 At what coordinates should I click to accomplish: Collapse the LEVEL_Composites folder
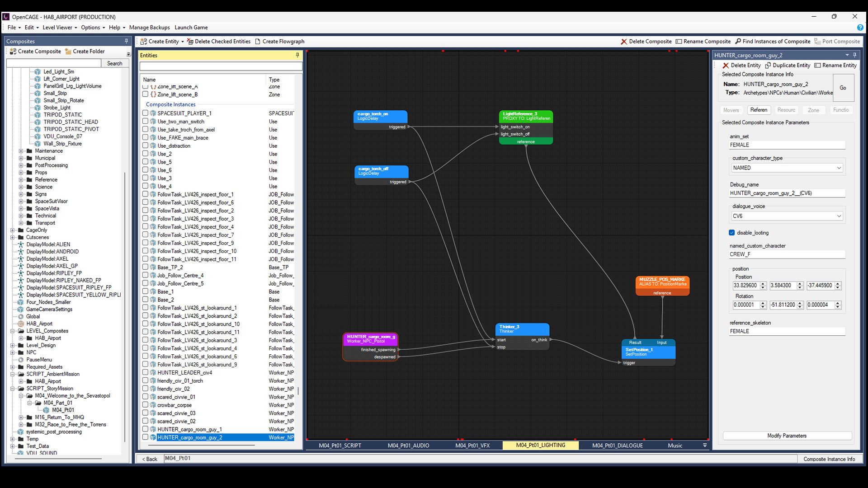click(12, 331)
